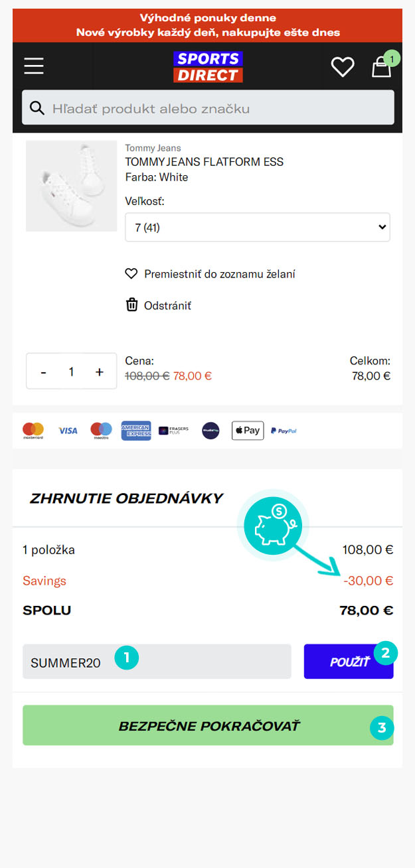Click the search magnifier icon
The image size is (415, 868).
pos(37,108)
